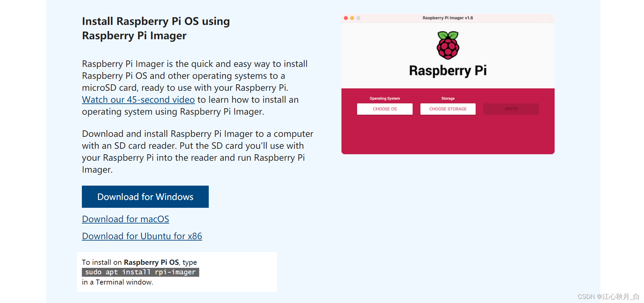Click 'To install on Raspberry Pi OS, type' text
Viewport: 644px width, 303px height.
point(140,262)
